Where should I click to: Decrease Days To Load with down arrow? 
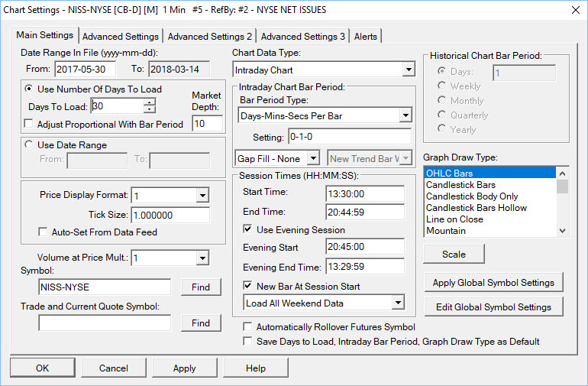tap(149, 109)
